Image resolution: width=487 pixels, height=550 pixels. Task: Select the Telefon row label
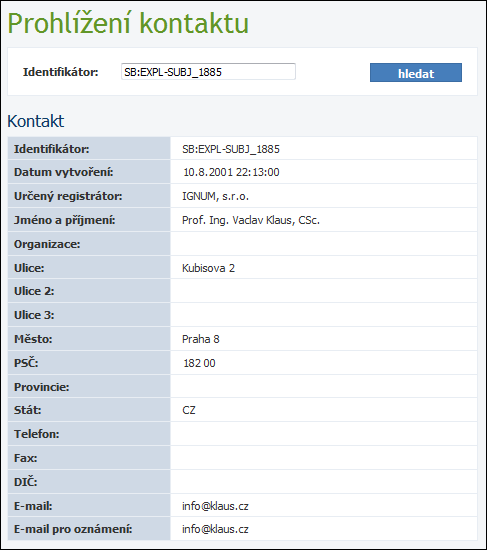36,434
